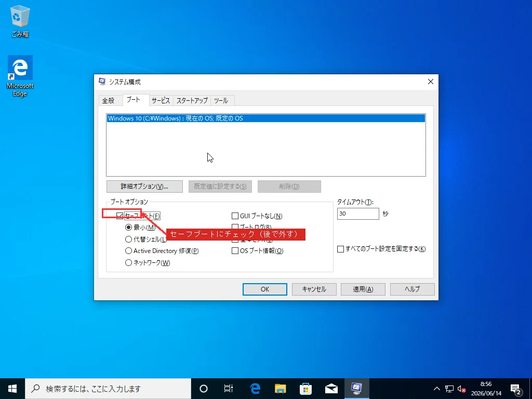
Task: Choose the ネットワーク(W) radio option
Action: [x=129, y=262]
